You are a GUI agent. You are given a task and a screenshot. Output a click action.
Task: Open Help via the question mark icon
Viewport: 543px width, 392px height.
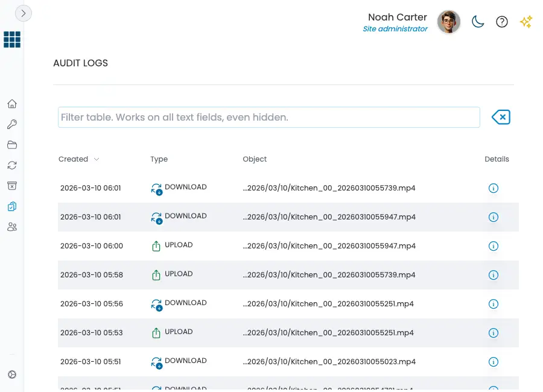point(502,22)
